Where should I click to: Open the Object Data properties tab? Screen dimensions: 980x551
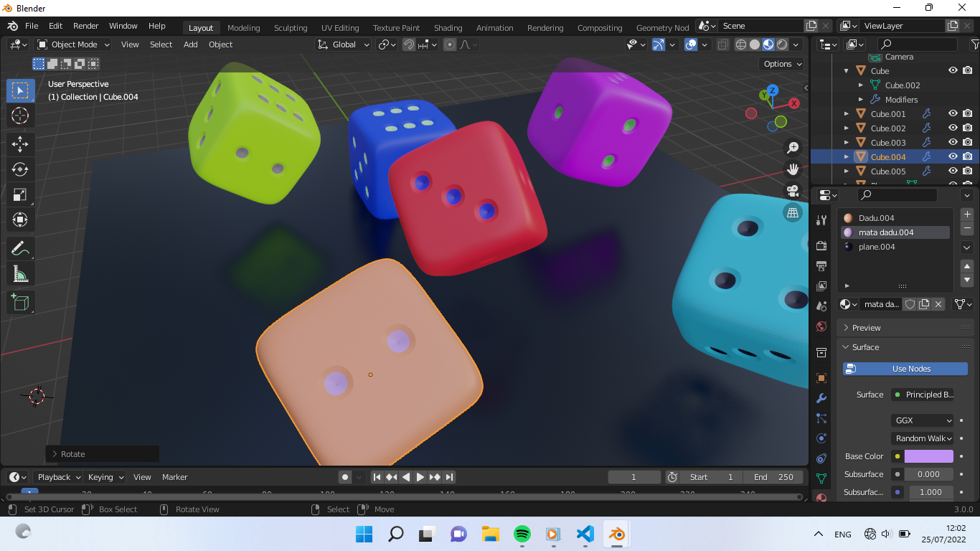pos(821,479)
